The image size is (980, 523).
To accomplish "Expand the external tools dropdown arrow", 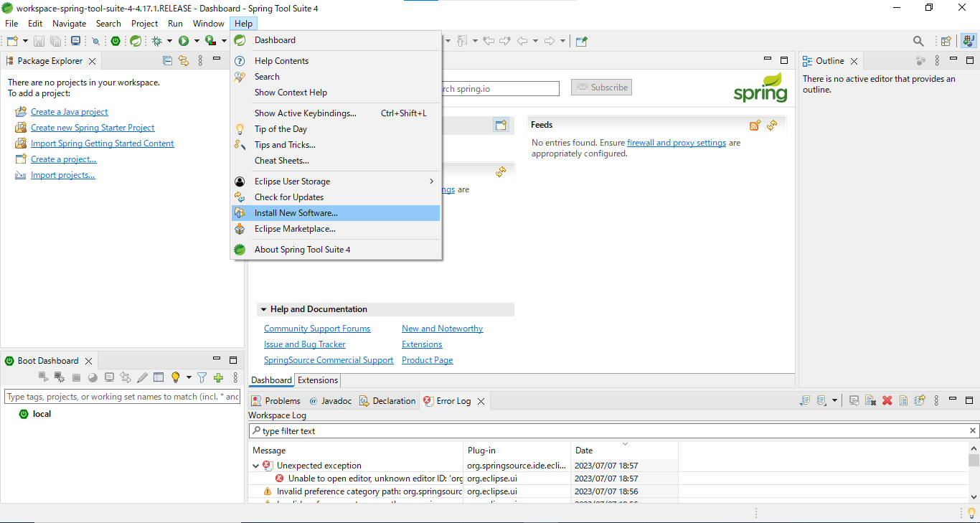I will coord(223,41).
